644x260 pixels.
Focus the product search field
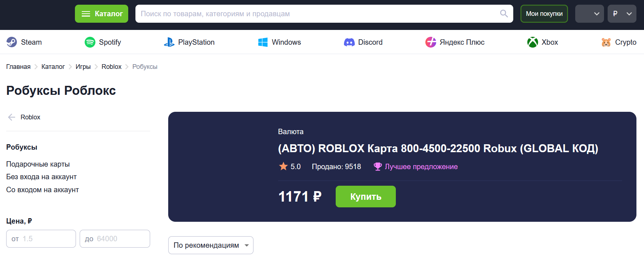click(x=324, y=14)
